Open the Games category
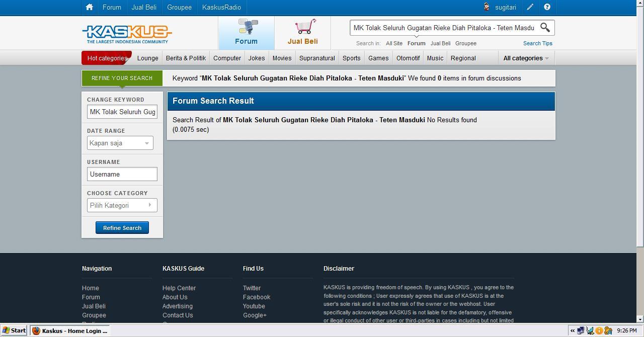Screen dimensions: 644x337 (x=378, y=58)
